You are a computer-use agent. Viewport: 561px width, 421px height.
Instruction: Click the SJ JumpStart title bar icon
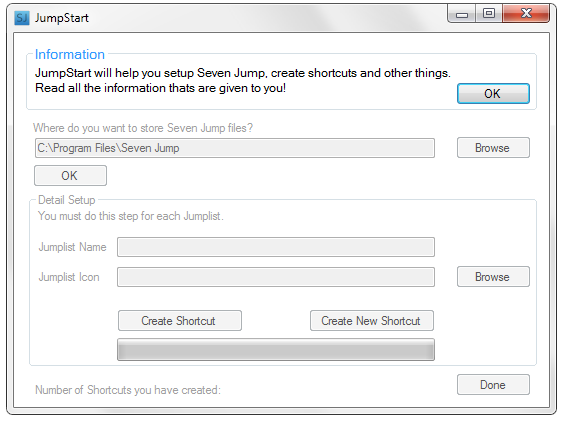click(21, 18)
